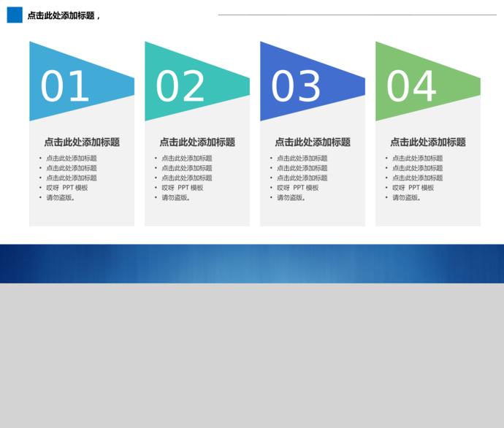Select the first bullet under the 03 card heading

click(x=302, y=158)
